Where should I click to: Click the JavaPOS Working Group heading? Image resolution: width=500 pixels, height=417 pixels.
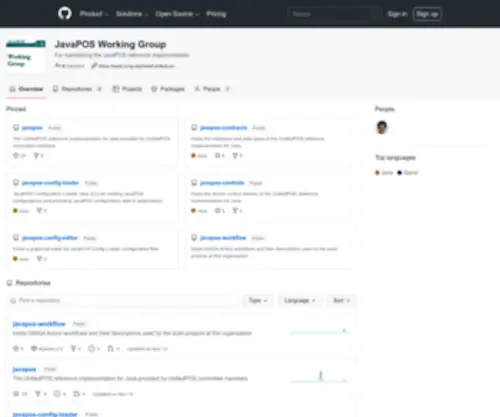click(110, 44)
